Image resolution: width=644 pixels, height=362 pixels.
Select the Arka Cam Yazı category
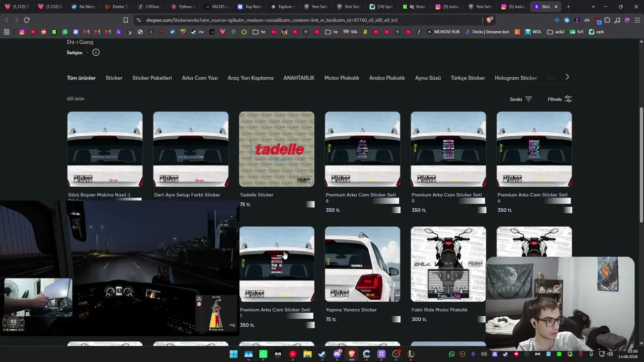[x=200, y=78]
